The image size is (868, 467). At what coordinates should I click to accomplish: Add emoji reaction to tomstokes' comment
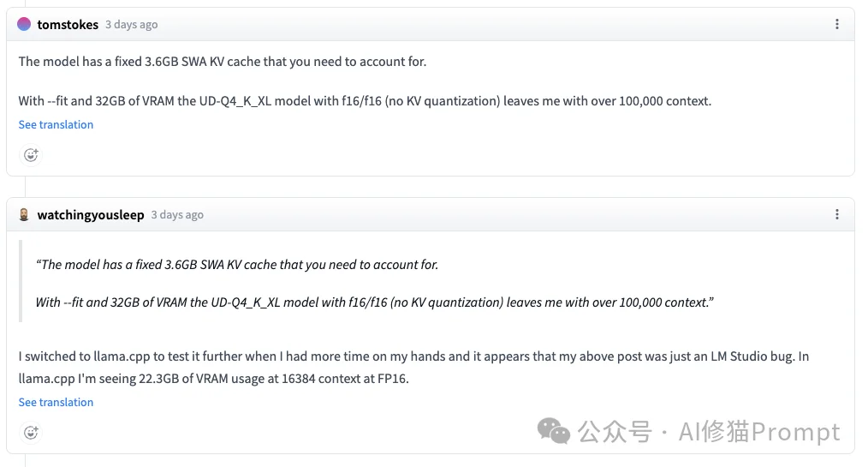coord(31,155)
